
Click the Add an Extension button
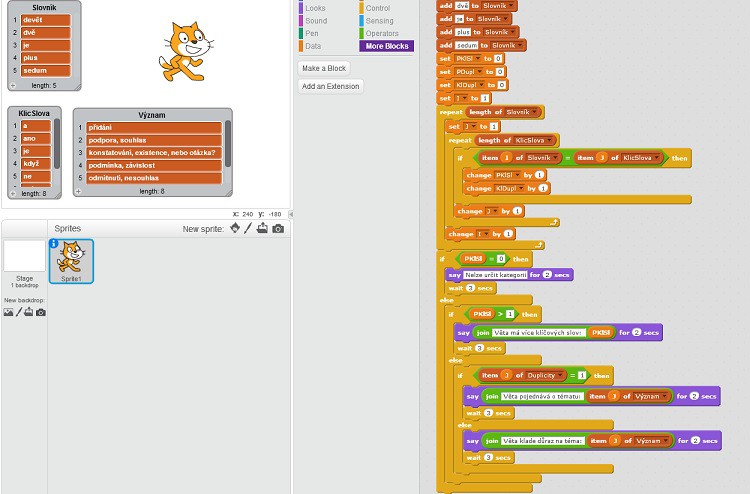coord(330,87)
